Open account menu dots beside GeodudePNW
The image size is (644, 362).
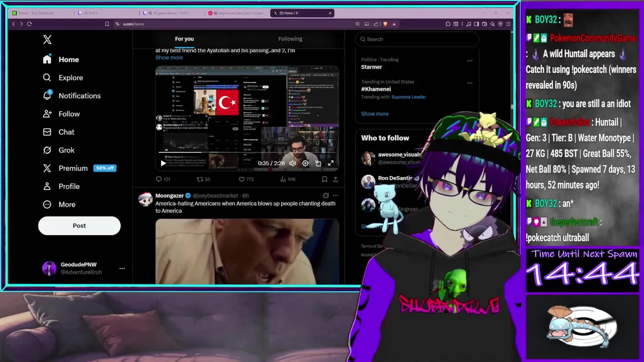(x=122, y=268)
